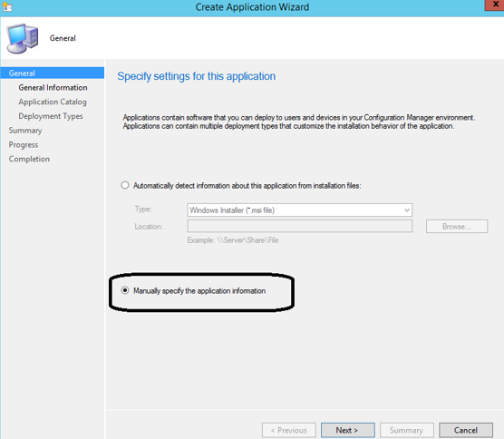Select Application Catalog in the sidebar
504x439 pixels.
[53, 102]
